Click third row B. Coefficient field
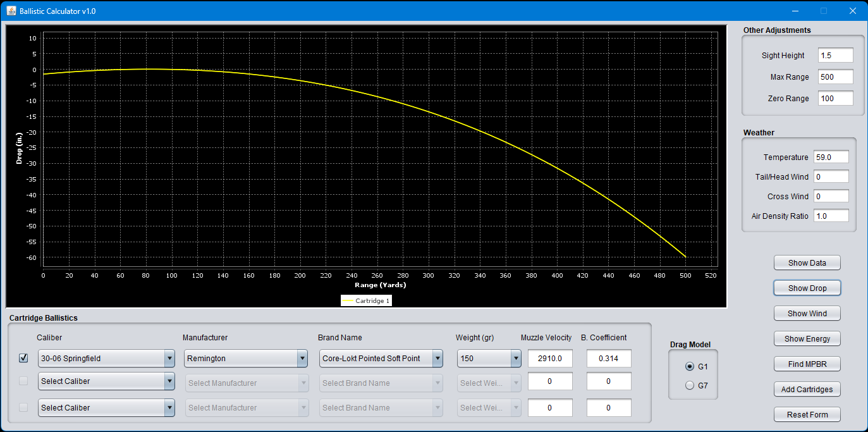Viewport: 868px width, 432px height. pyautogui.click(x=609, y=408)
